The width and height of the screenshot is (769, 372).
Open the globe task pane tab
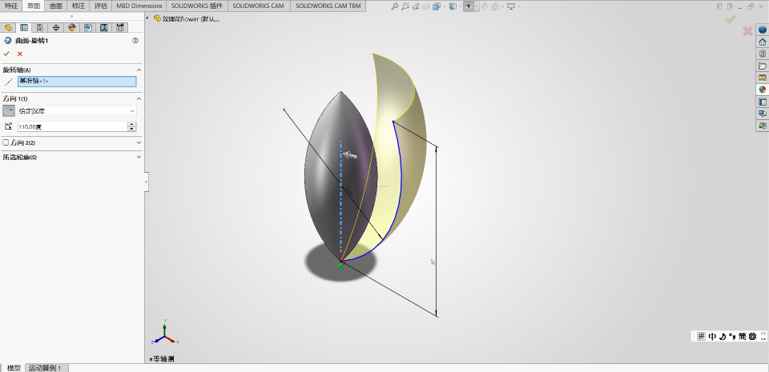tap(762, 30)
